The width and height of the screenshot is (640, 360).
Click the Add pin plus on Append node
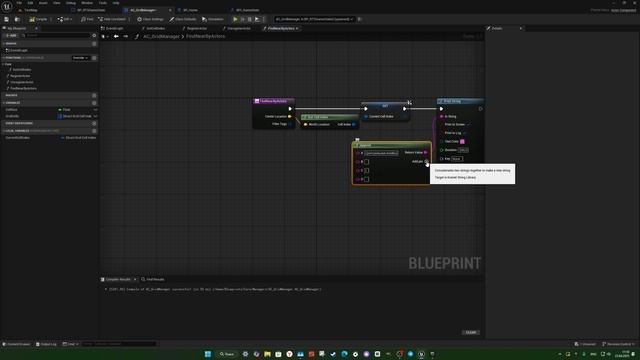tap(426, 162)
